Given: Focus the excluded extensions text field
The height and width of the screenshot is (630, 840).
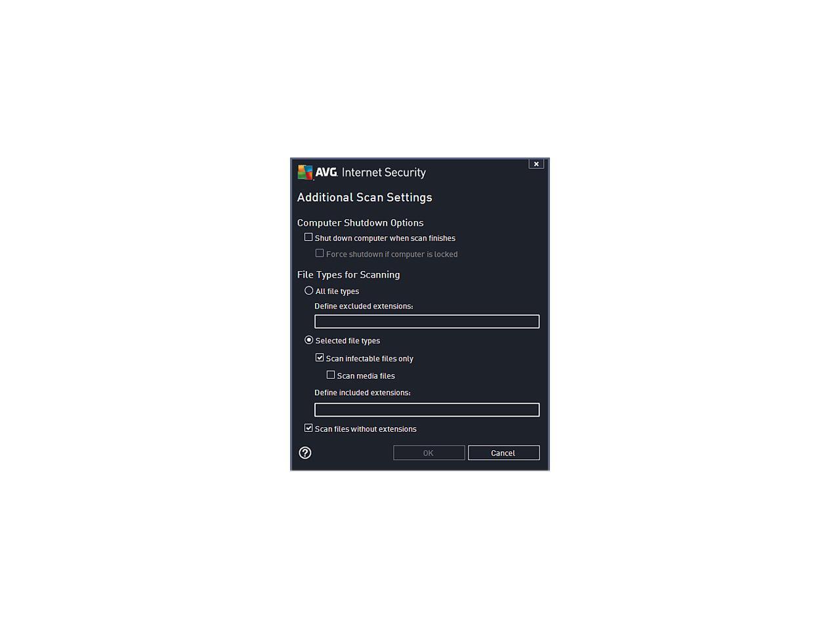Looking at the screenshot, I should pos(427,322).
